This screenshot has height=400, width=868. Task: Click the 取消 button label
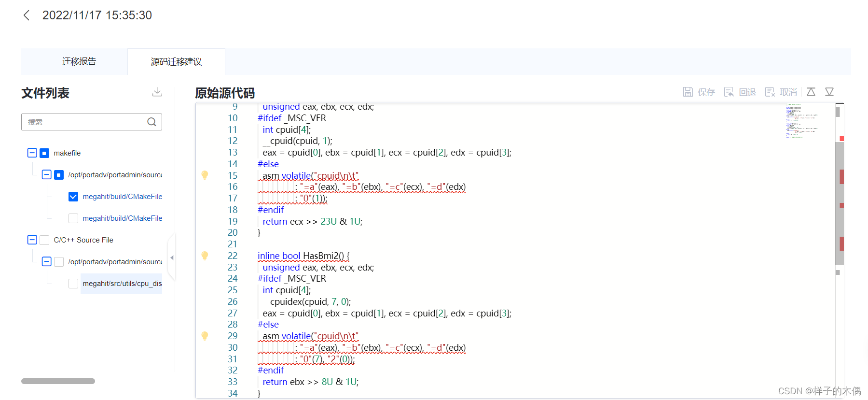pyautogui.click(x=788, y=92)
